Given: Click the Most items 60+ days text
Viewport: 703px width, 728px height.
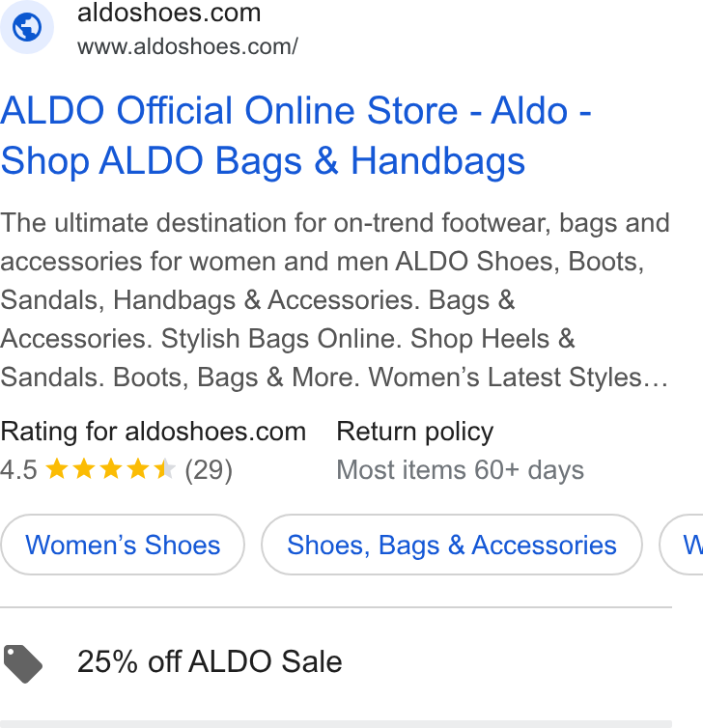Looking at the screenshot, I should point(461,470).
